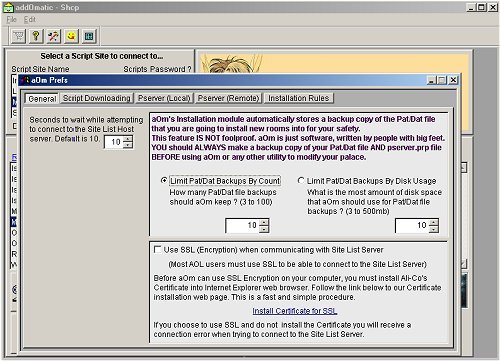Enable Use SSL (Encryption) checkbox
The image size is (500, 361).
click(157, 249)
